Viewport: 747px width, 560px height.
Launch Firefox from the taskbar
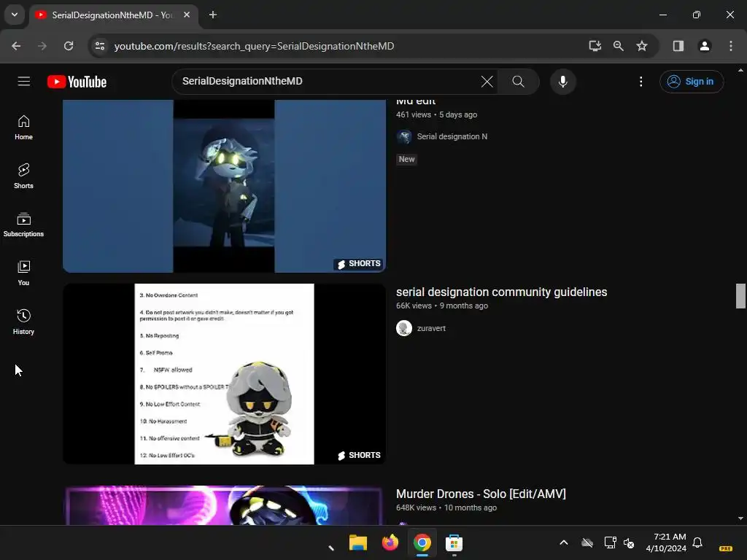coord(390,542)
